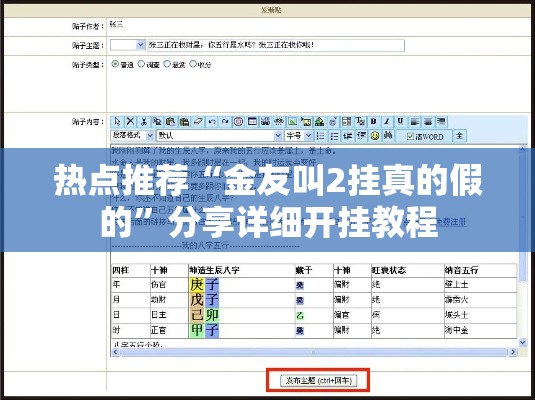Image resolution: width=535 pixels, height=400 pixels.
Task: Click the post subject text input field
Action: [x=276, y=45]
